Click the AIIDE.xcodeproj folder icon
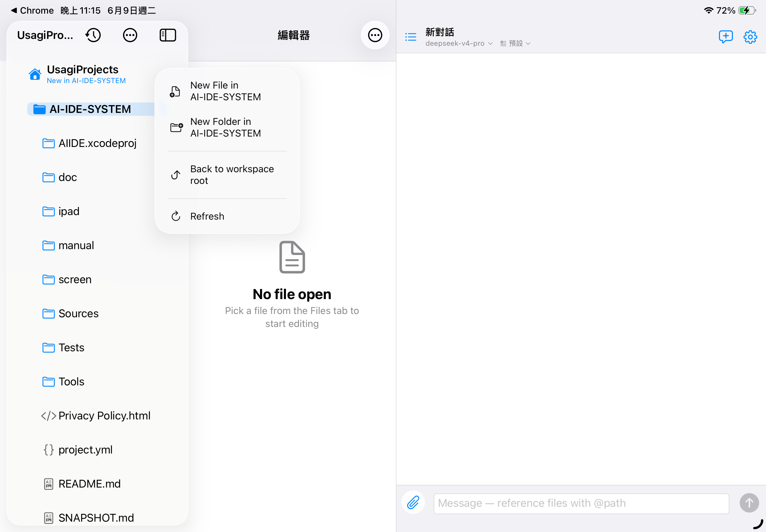 coord(48,143)
